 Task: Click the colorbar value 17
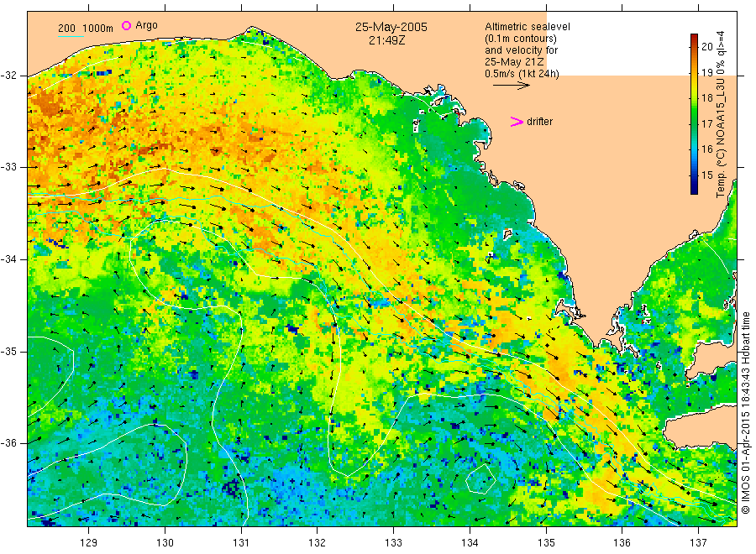pos(706,123)
